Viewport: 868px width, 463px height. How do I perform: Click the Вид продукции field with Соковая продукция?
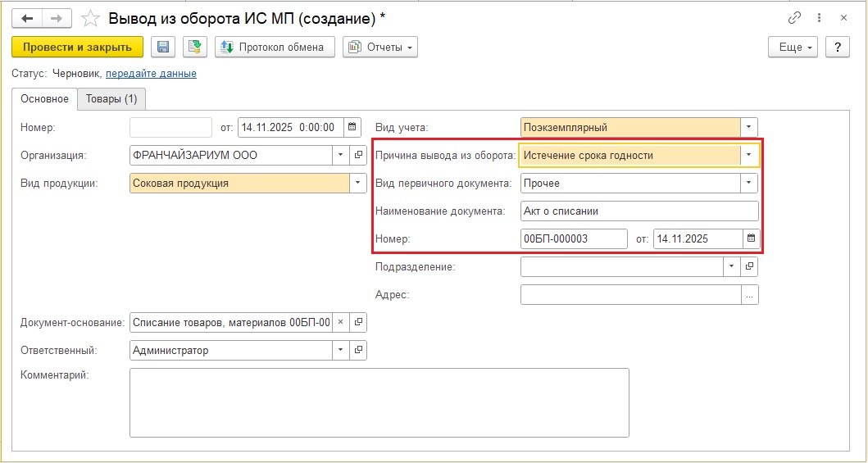tap(239, 183)
